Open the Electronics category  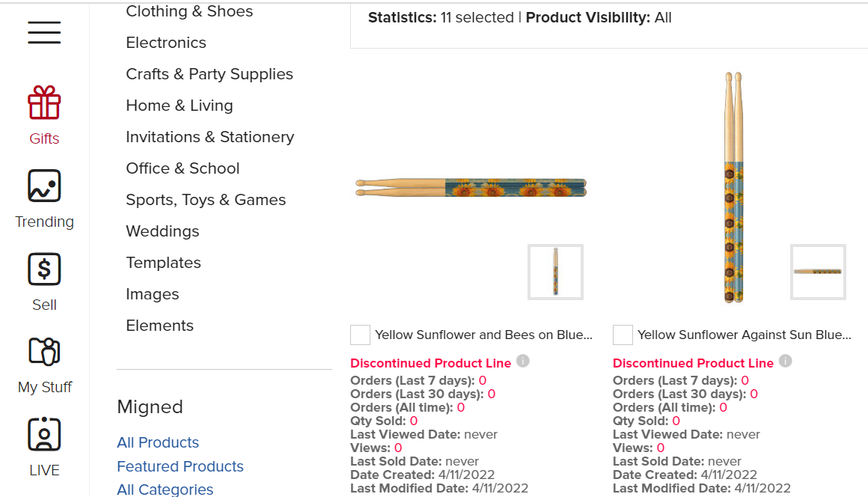pyautogui.click(x=166, y=43)
